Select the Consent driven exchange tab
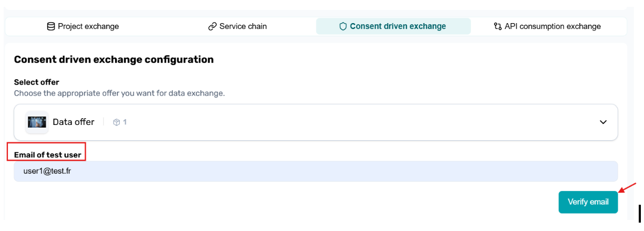Image resolution: width=644 pixels, height=231 pixels. pos(393,26)
